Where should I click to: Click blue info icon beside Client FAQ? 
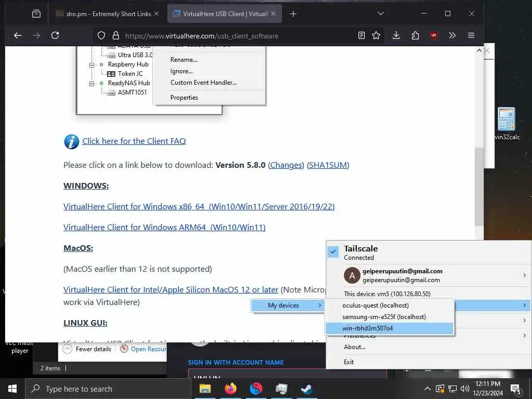(71, 141)
